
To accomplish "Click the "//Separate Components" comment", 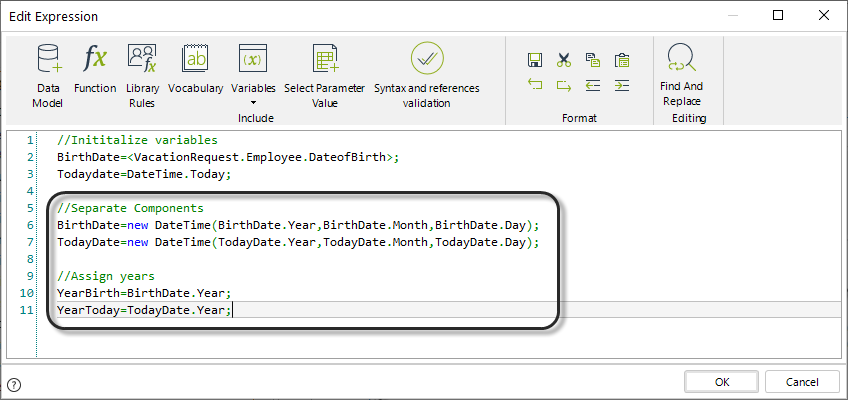I will (130, 208).
